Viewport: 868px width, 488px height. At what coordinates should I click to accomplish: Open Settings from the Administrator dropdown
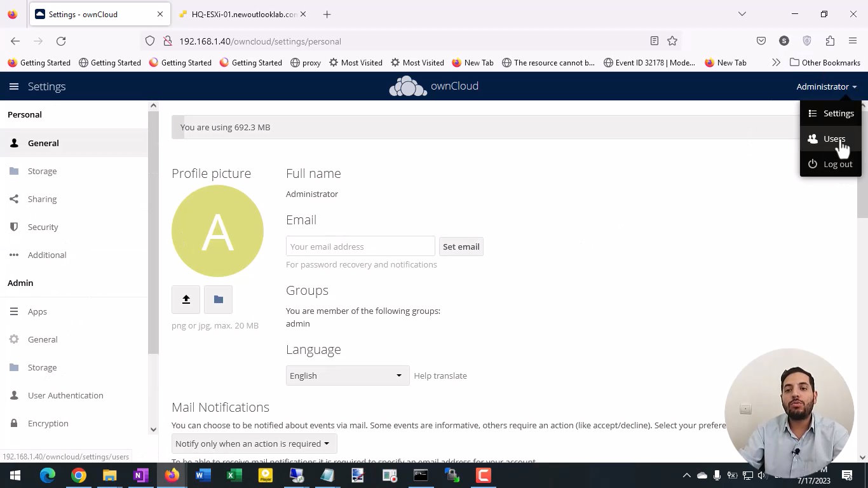(831, 113)
